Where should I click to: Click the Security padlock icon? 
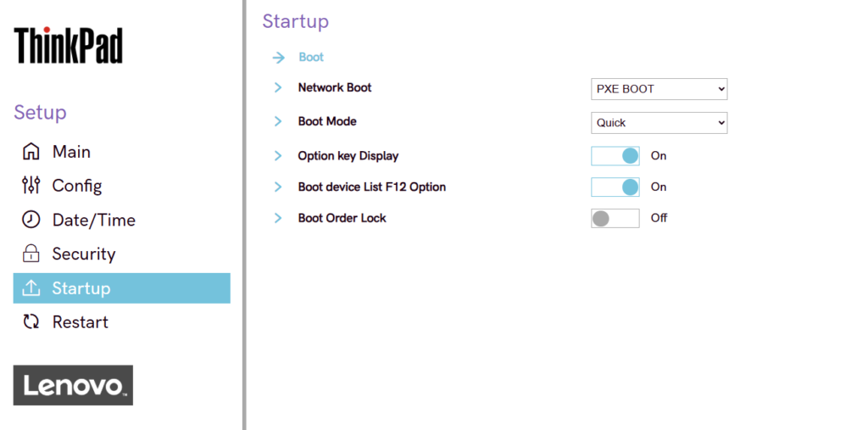click(x=31, y=254)
